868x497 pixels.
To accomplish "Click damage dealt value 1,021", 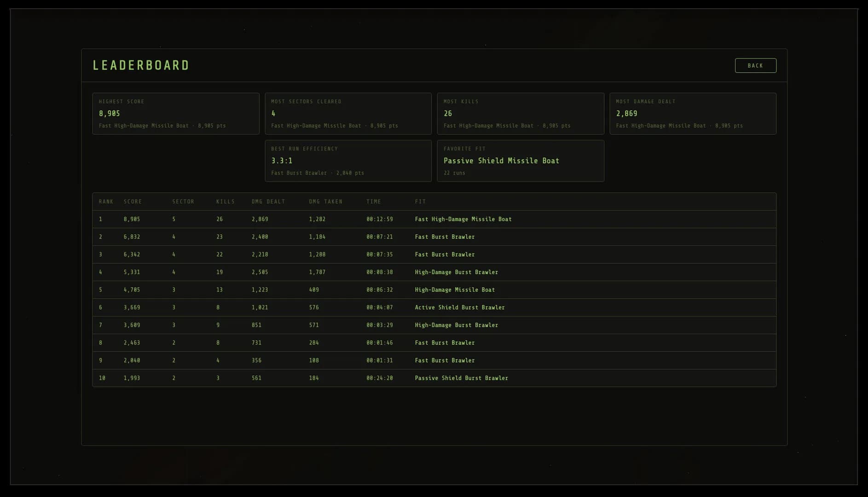I will [x=260, y=307].
